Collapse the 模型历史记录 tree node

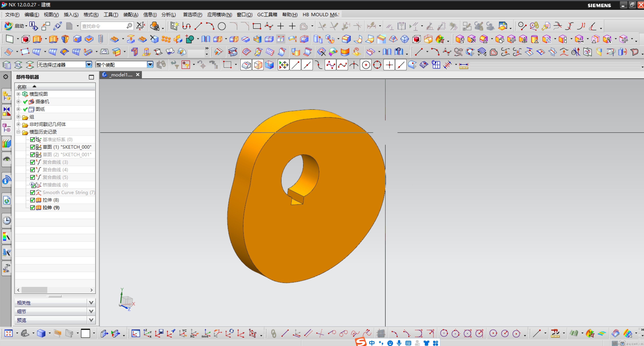(x=18, y=132)
